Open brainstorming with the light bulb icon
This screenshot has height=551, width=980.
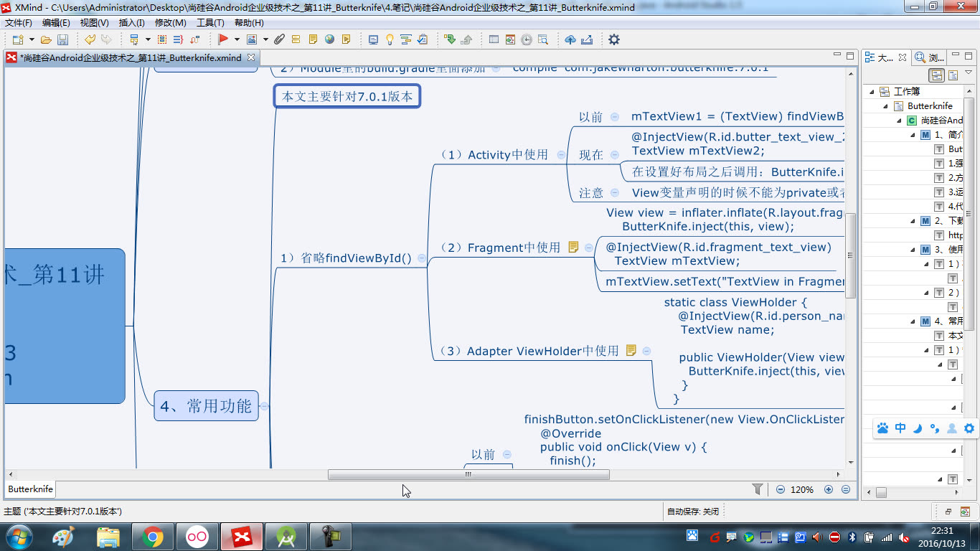[x=390, y=39]
